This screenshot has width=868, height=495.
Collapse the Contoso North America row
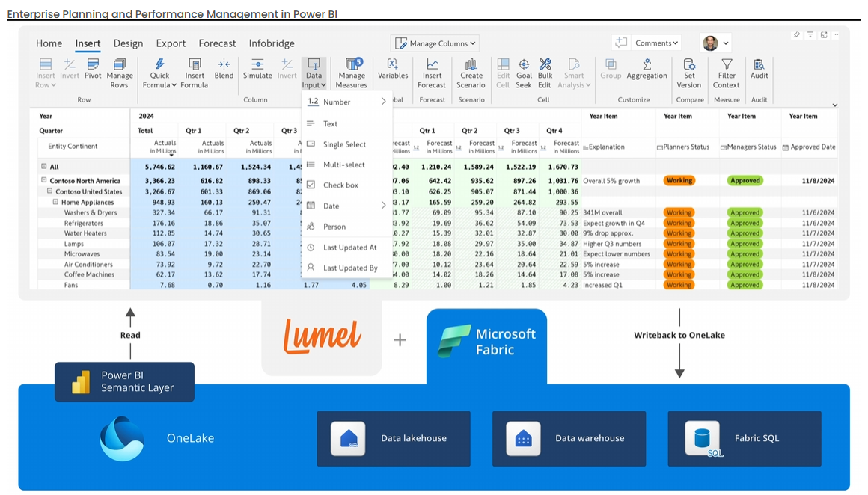coord(44,181)
